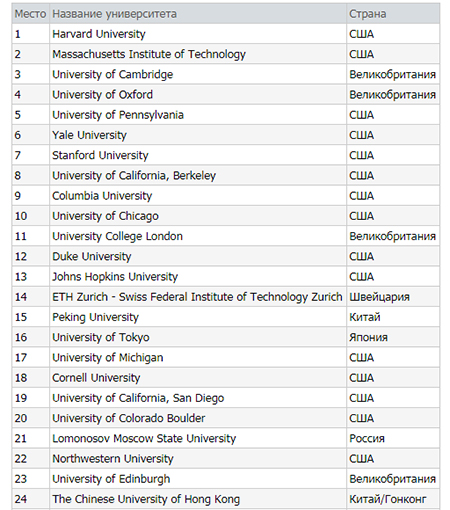Click Stanford University row text
Screen dimensions: 450x510
click(x=100, y=155)
